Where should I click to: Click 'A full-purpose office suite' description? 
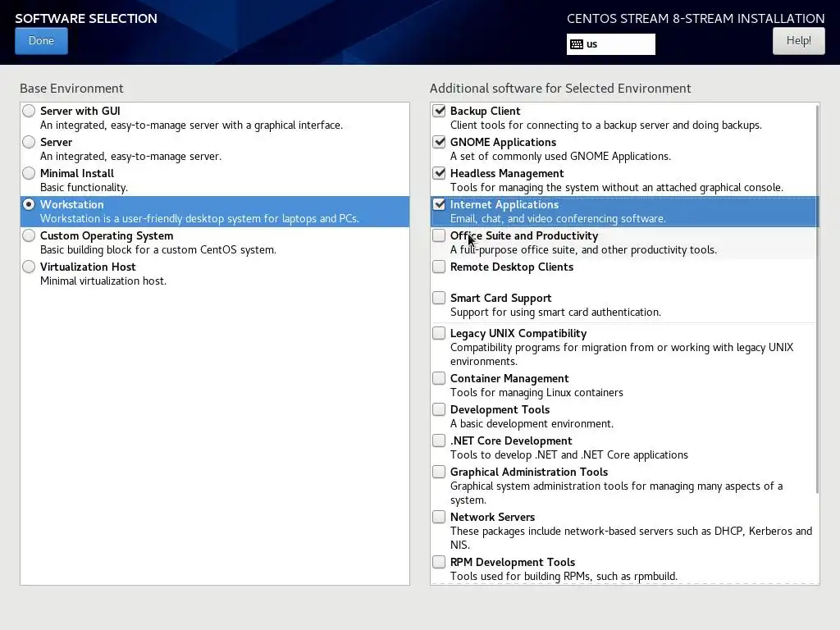tap(583, 249)
